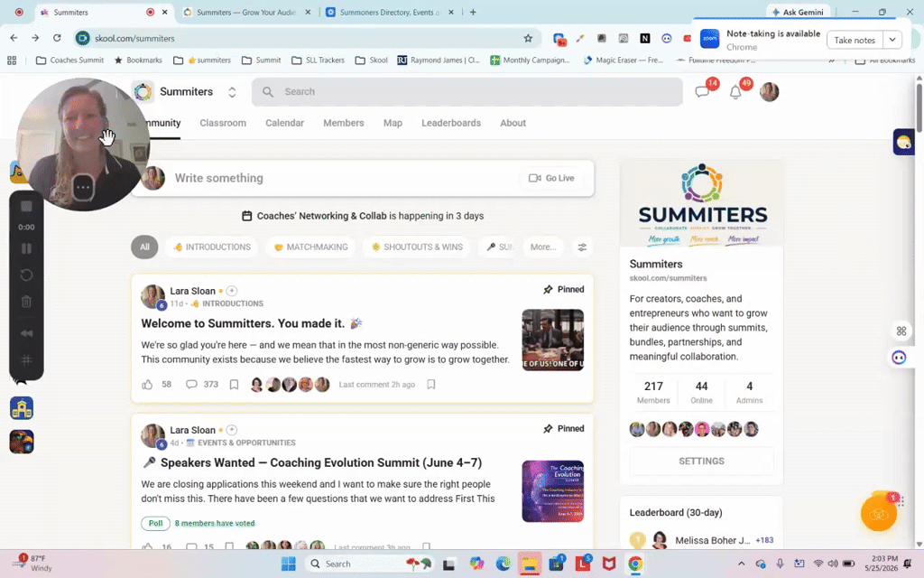Click orange chat support bubble icon
This screenshot has width=924, height=578.
click(879, 514)
